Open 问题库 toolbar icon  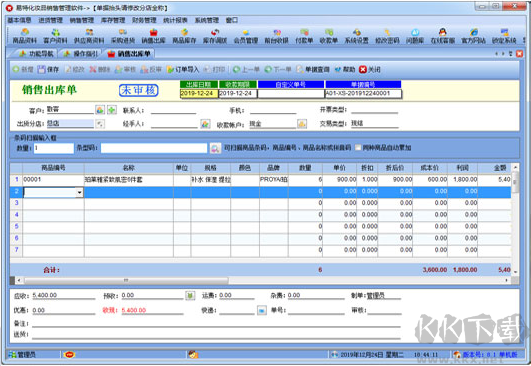(x=415, y=36)
